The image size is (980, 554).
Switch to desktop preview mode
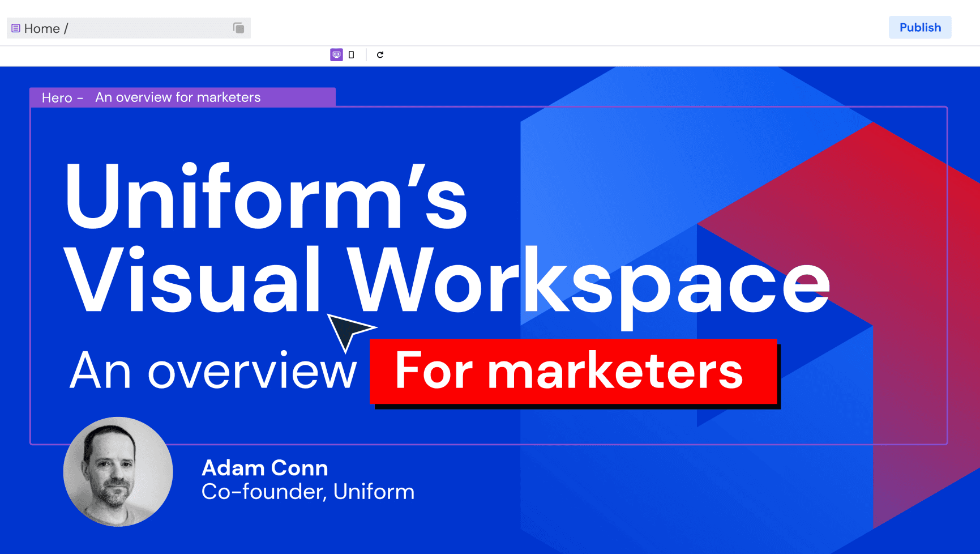(336, 55)
